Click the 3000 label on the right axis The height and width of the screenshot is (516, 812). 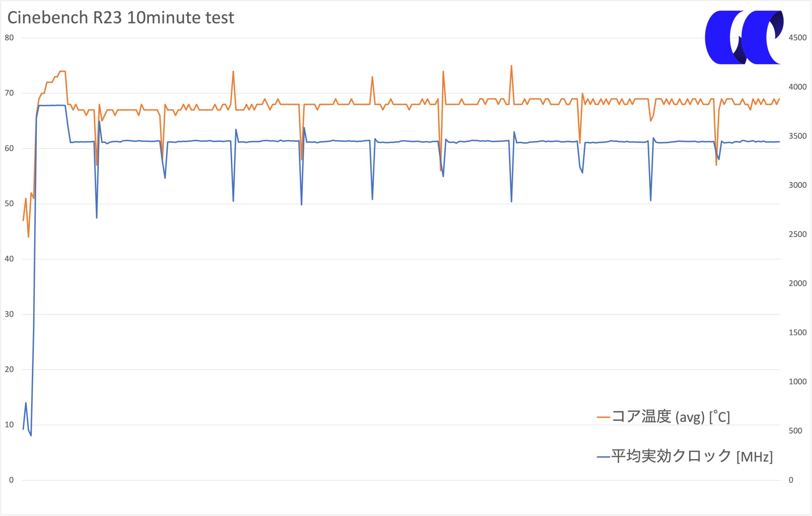point(797,185)
